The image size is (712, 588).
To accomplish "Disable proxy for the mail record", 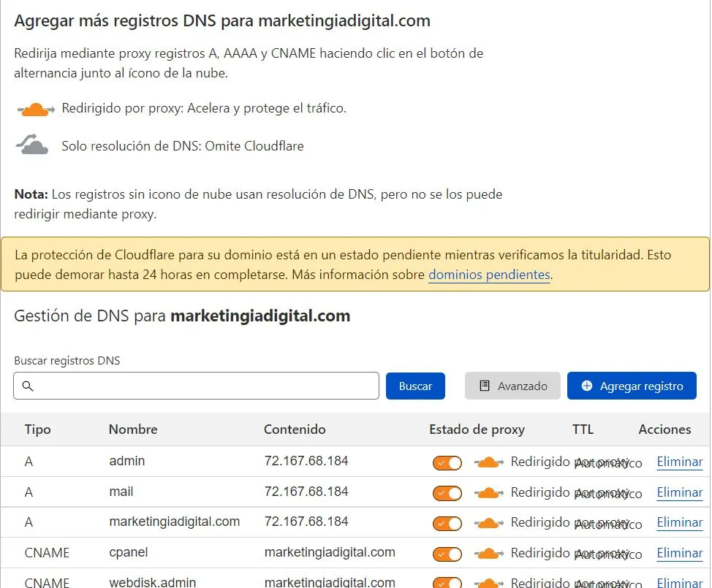I will pyautogui.click(x=447, y=493).
